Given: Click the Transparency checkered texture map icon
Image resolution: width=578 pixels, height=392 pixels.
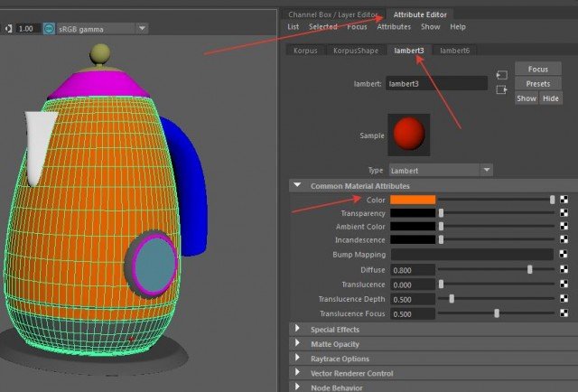Looking at the screenshot, I should tap(564, 213).
